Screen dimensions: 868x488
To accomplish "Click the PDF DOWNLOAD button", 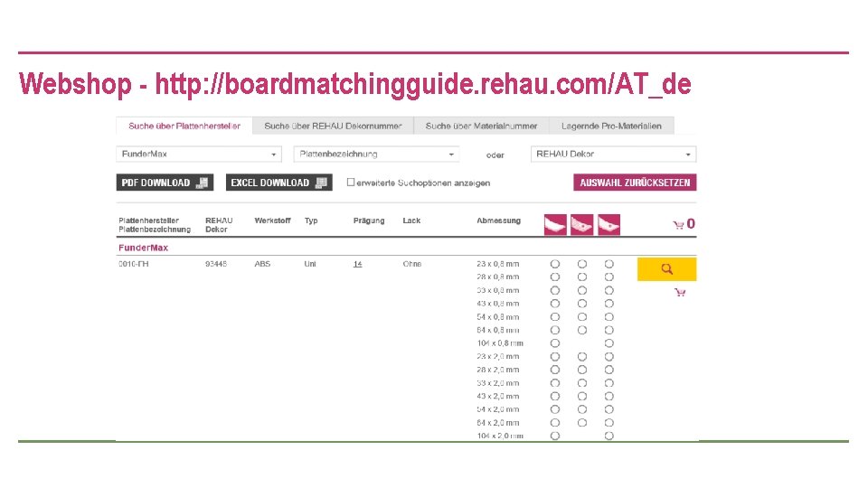I will [165, 183].
